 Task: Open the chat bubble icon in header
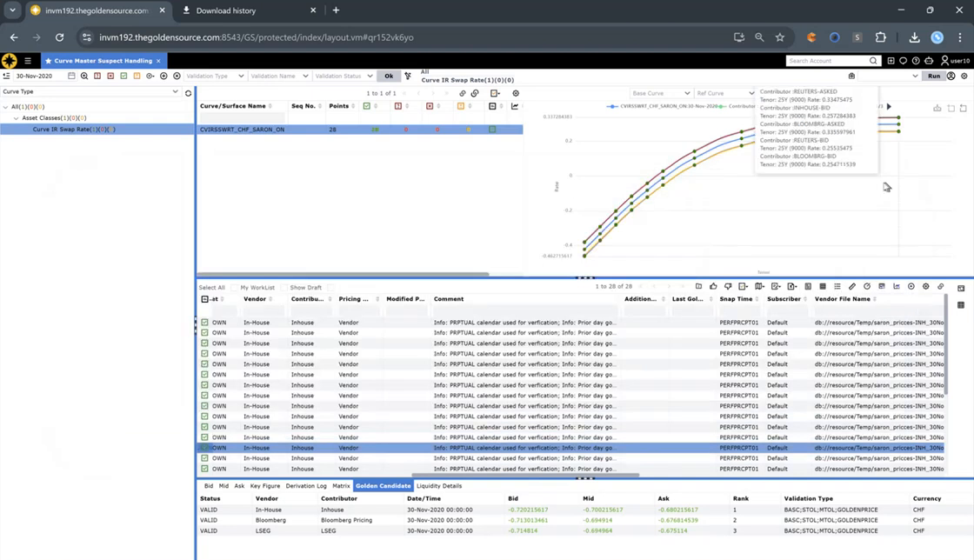(904, 61)
